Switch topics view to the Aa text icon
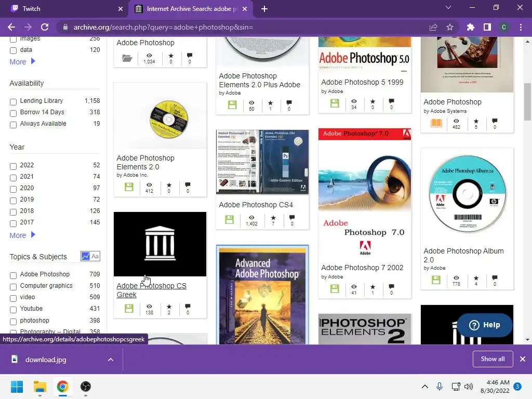The image size is (532, 399). click(96, 256)
